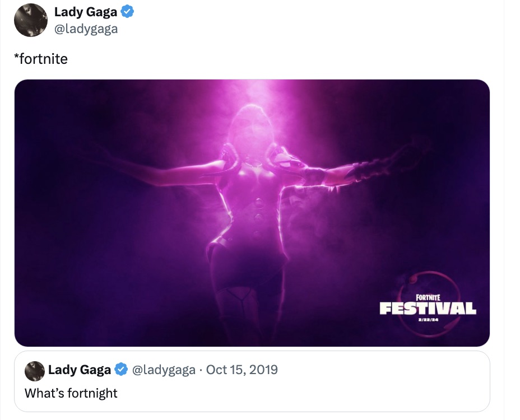Viewport: 520px width, 420px height.
Task: Click the 2/22/24 date below FESTIVAL
Action: [x=428, y=320]
